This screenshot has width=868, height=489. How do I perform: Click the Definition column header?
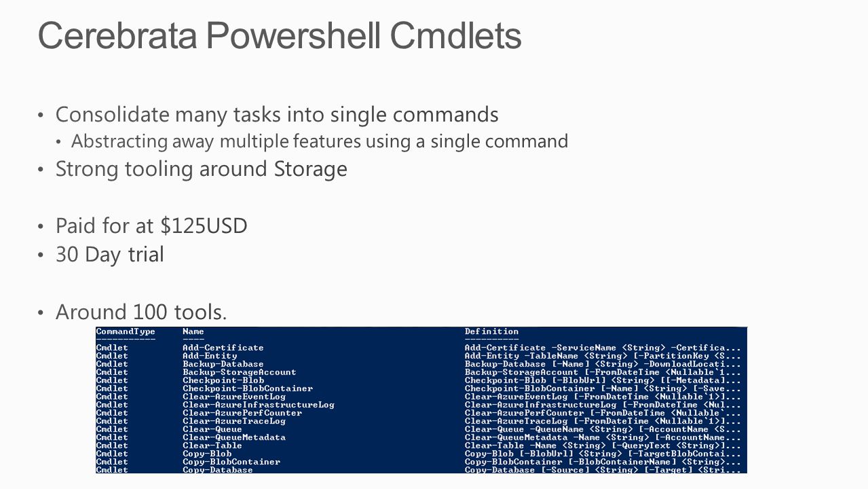pos(491,331)
